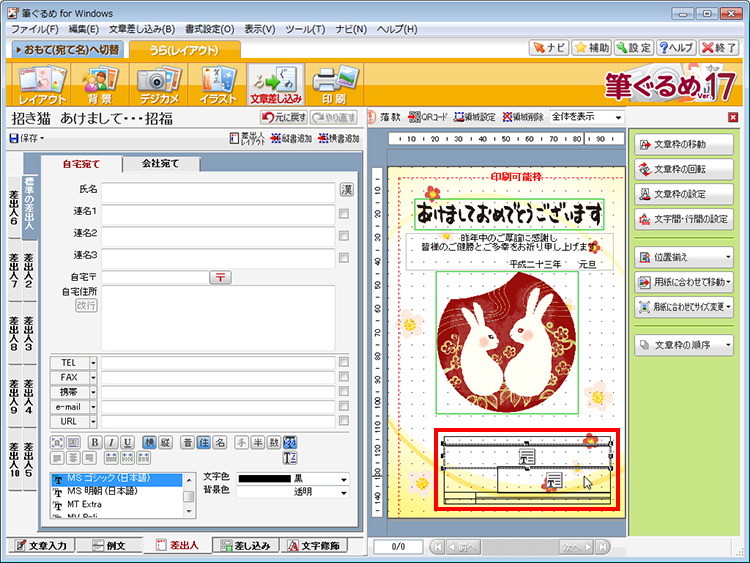This screenshot has width=750, height=563.
Task: Expand the TEL type dropdown
Action: [93, 363]
